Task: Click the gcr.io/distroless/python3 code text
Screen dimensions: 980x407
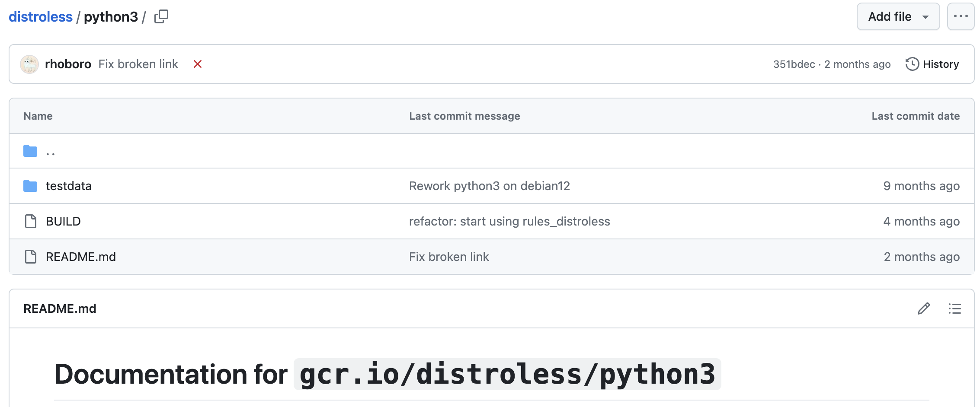Action: (507, 374)
